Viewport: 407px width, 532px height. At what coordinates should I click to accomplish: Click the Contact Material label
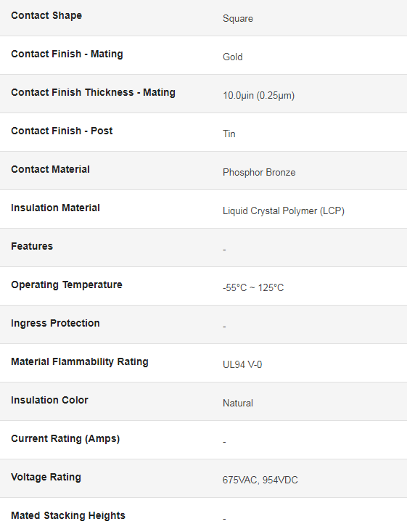50,169
